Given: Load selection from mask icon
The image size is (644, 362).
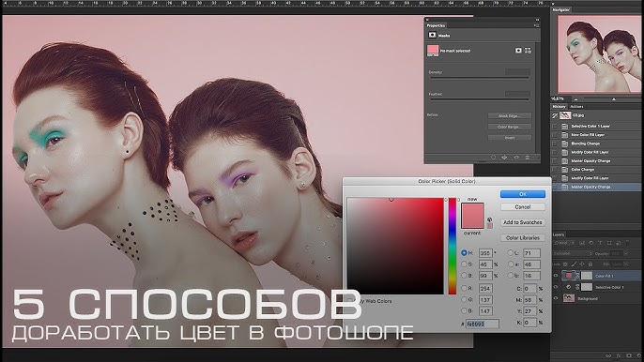Looking at the screenshot, I should coord(493,158).
